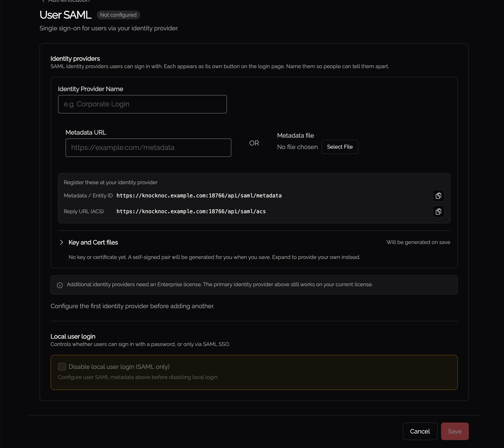Screen dimensions: 504x448
Task: Go back to Authentication via the back arrow
Action: pos(43,1)
